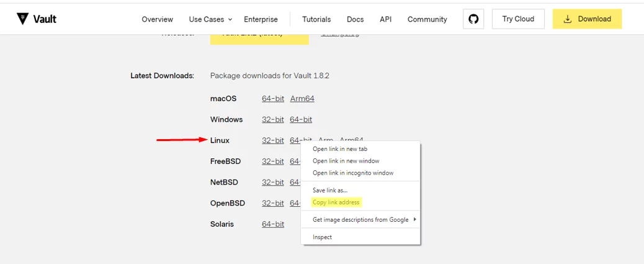The width and height of the screenshot is (644, 264).
Task: Download FreeBSD 32-bit package
Action: (273, 162)
